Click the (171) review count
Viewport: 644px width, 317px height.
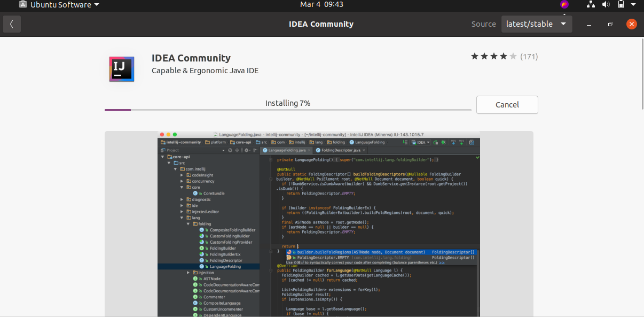pyautogui.click(x=529, y=56)
